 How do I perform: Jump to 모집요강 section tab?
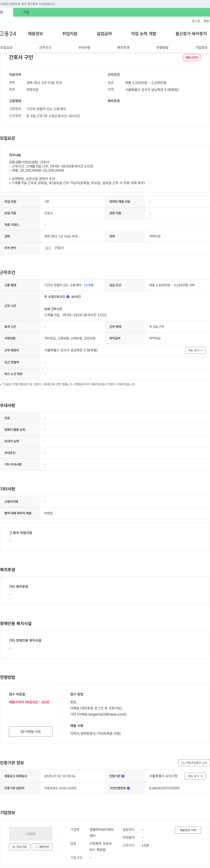click(6, 47)
